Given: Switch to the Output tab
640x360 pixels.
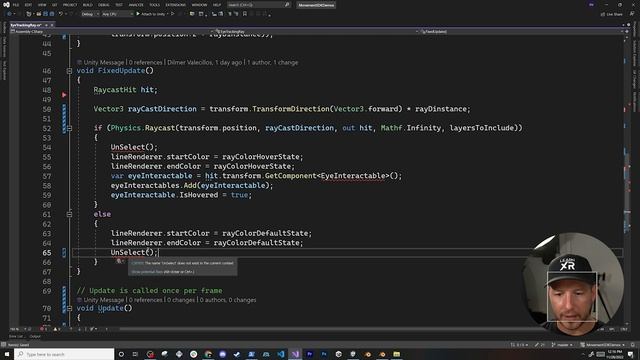Looking at the screenshot, I should tap(35, 336).
